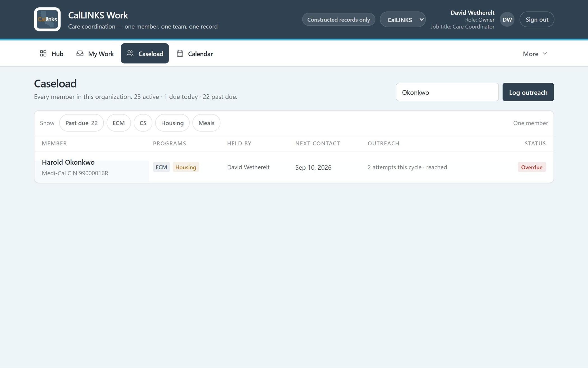Click the Caseload people icon
This screenshot has height=368, width=588.
click(x=130, y=54)
